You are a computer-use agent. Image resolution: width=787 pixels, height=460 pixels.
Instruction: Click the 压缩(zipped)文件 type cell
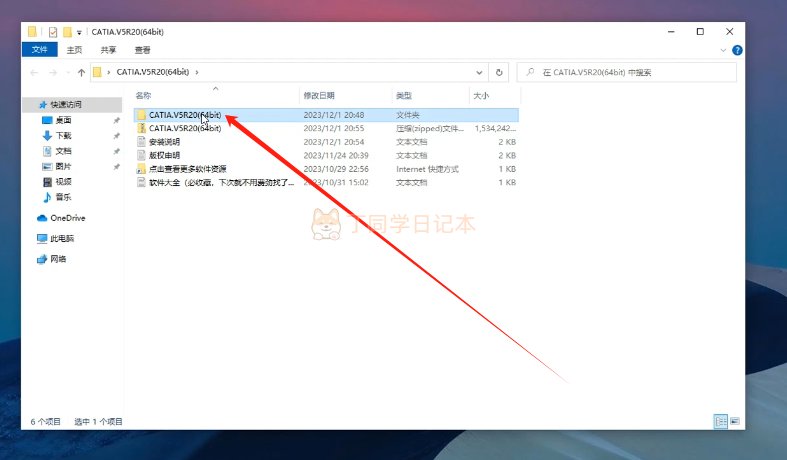[430, 129]
